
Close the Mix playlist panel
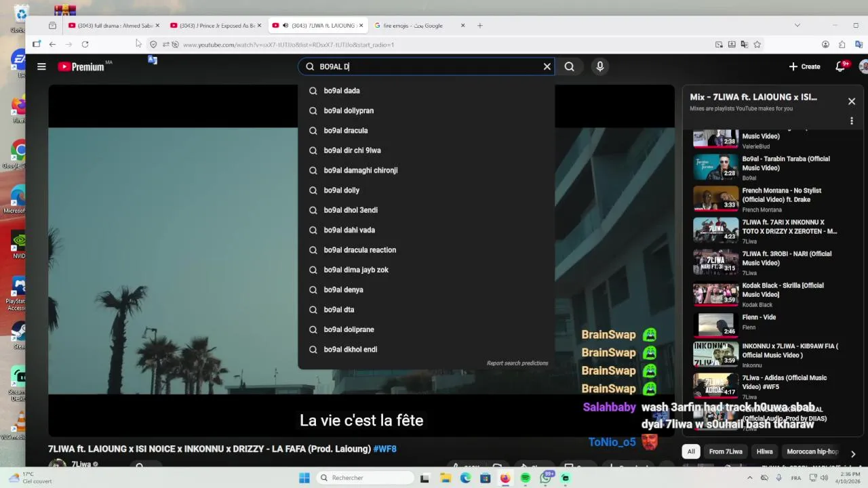(852, 102)
